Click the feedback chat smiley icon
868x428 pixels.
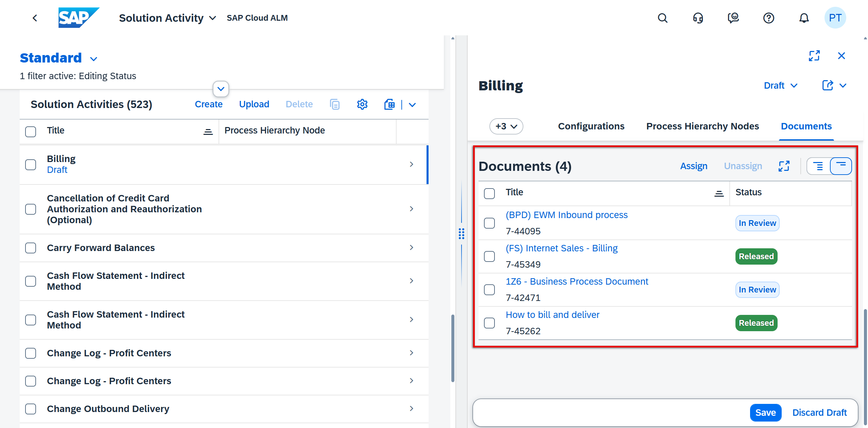(x=733, y=18)
